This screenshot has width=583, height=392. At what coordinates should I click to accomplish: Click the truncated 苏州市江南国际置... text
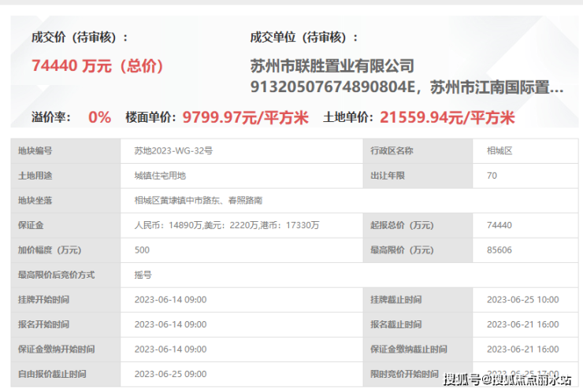(x=497, y=87)
